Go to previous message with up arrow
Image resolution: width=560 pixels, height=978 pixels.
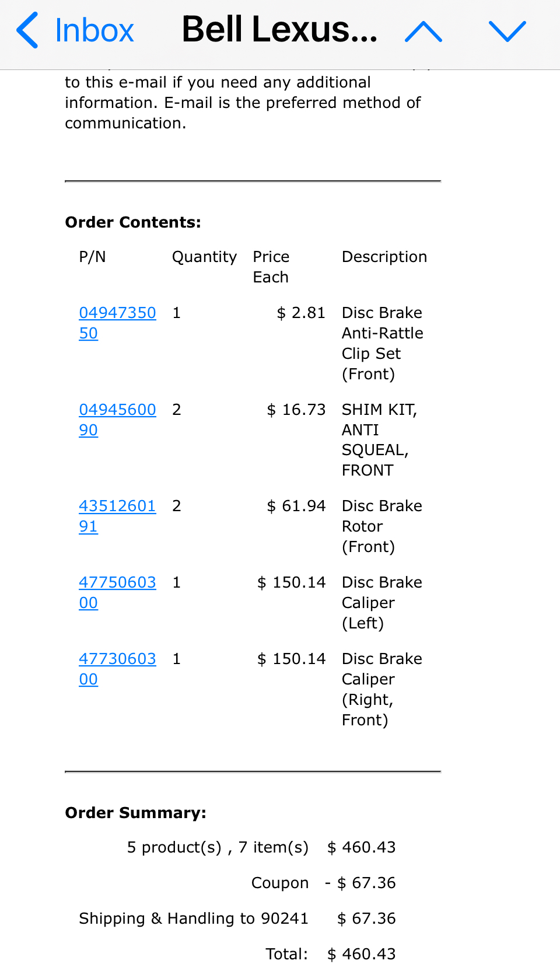(423, 32)
